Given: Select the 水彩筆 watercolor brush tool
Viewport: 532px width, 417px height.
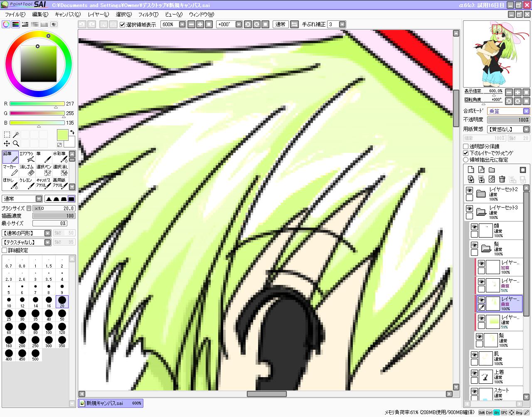Looking at the screenshot, I should pos(60,157).
